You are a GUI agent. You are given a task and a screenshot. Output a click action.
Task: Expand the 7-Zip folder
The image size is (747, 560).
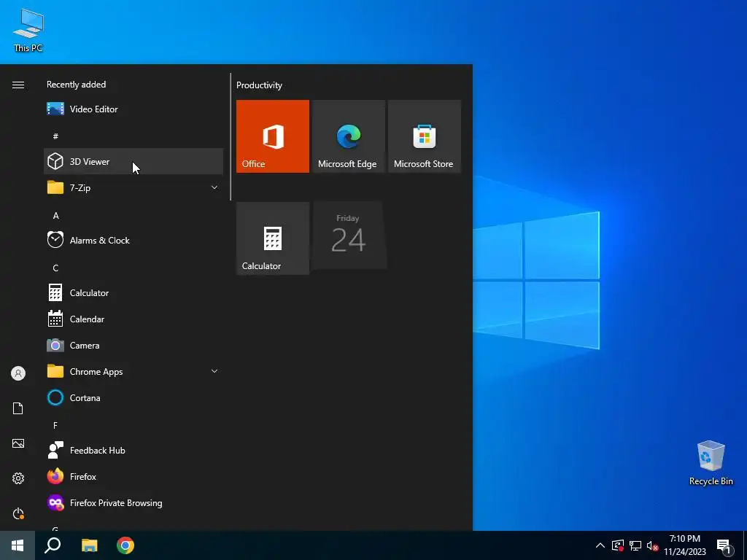(x=133, y=187)
